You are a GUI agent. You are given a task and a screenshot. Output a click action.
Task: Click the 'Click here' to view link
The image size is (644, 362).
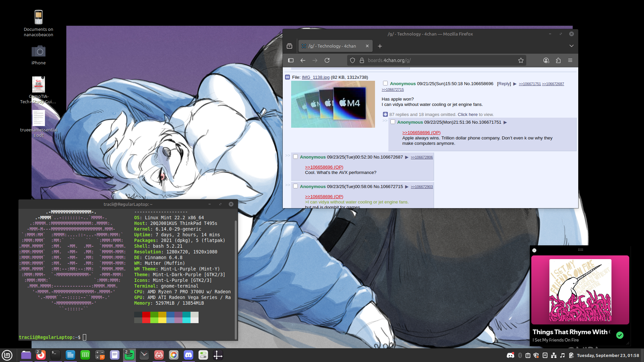pyautogui.click(x=468, y=115)
